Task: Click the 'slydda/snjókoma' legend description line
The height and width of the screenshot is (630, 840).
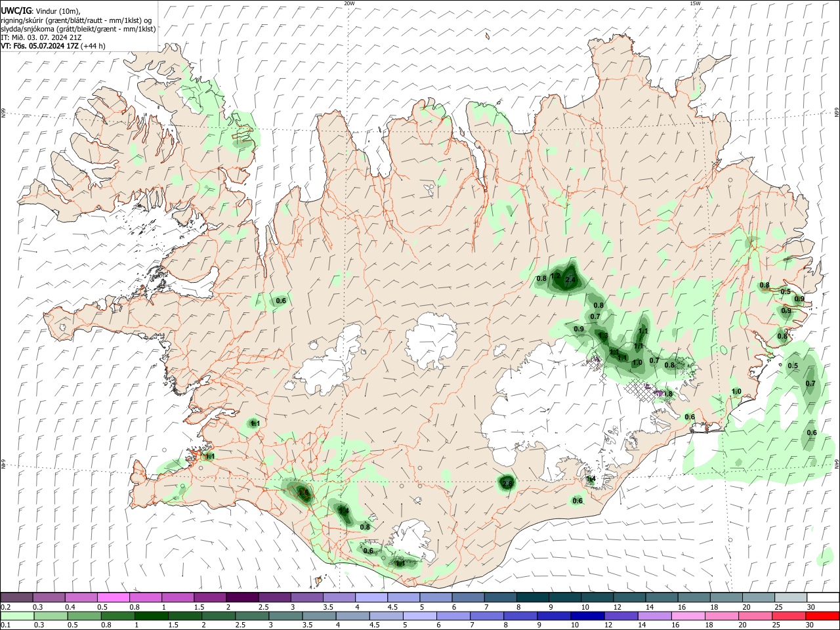Action: pos(79,29)
